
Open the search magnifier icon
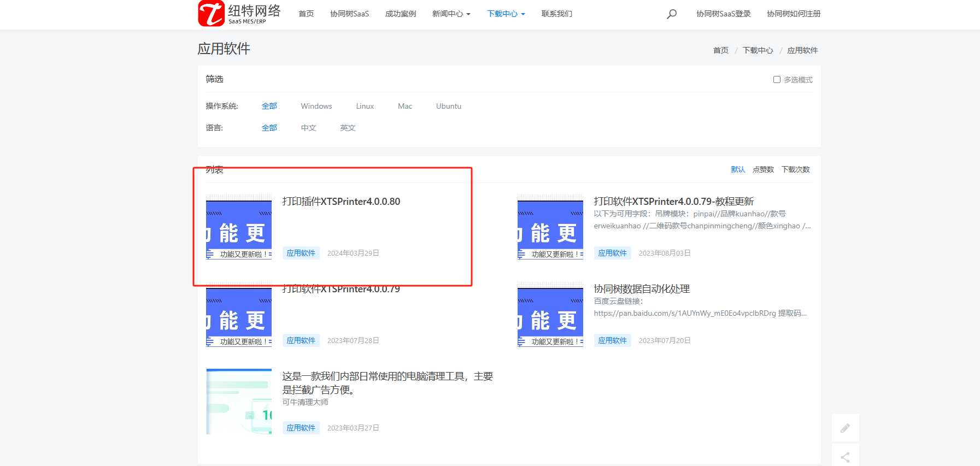tap(672, 14)
